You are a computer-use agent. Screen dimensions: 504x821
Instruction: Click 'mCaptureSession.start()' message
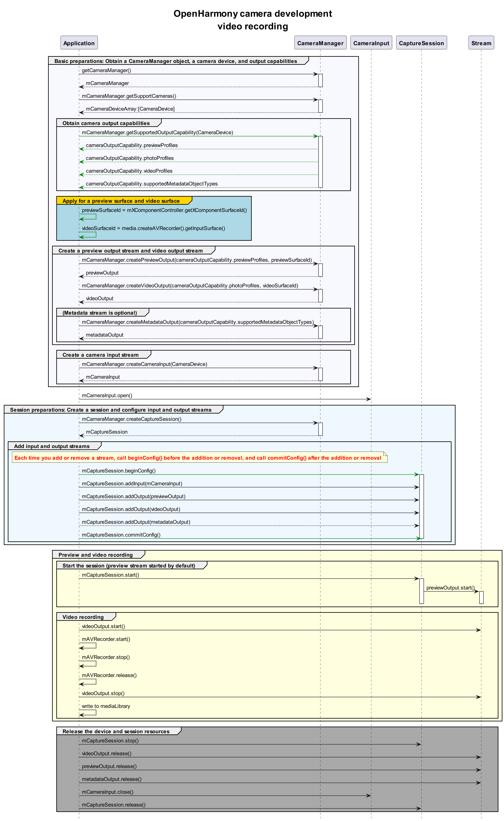[110, 575]
